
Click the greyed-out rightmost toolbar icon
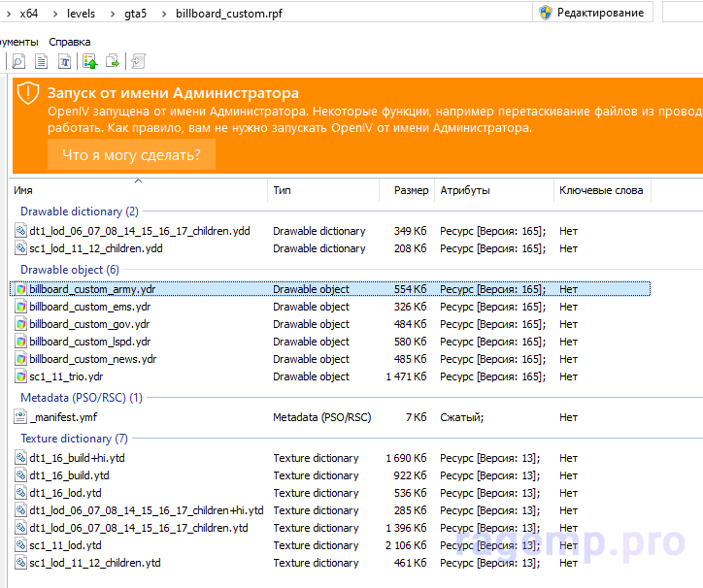(138, 62)
